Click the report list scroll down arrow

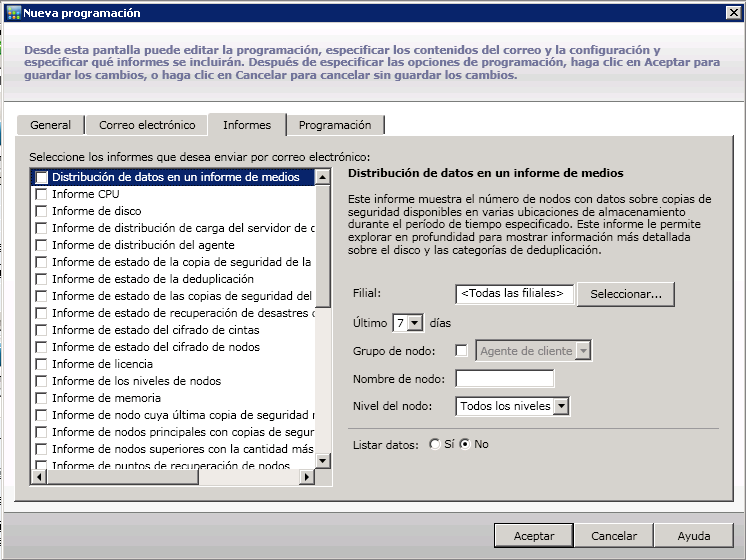pyautogui.click(x=323, y=461)
